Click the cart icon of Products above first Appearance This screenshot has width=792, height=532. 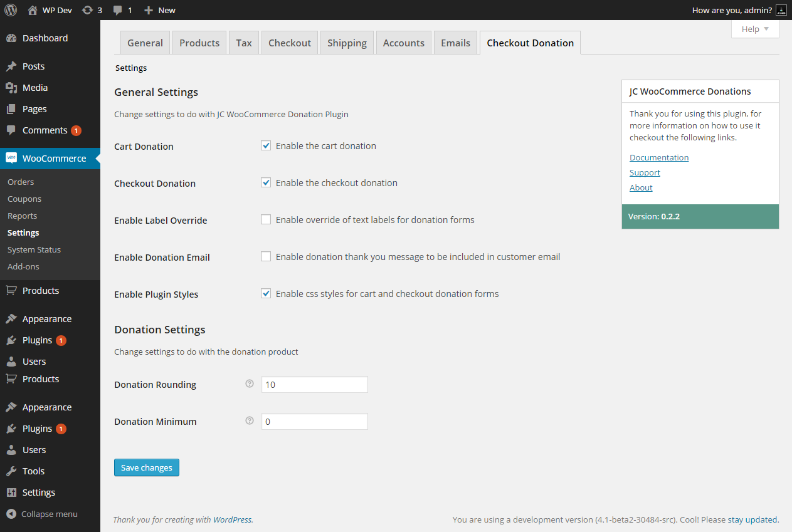(11, 291)
